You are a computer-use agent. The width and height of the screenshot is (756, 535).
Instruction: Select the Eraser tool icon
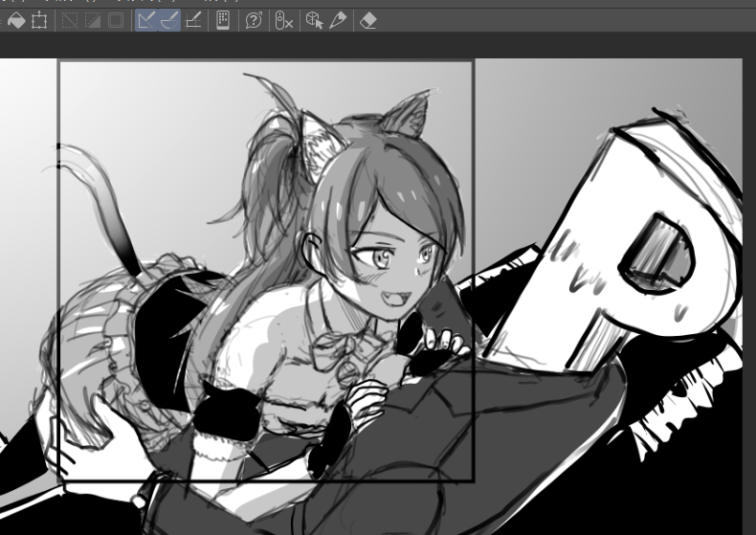(x=367, y=21)
